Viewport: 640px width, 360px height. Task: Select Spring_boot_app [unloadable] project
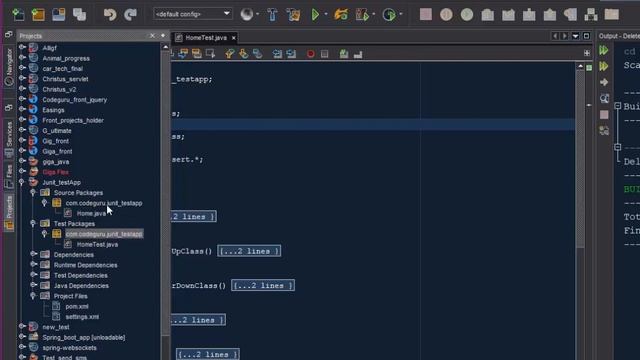84,338
